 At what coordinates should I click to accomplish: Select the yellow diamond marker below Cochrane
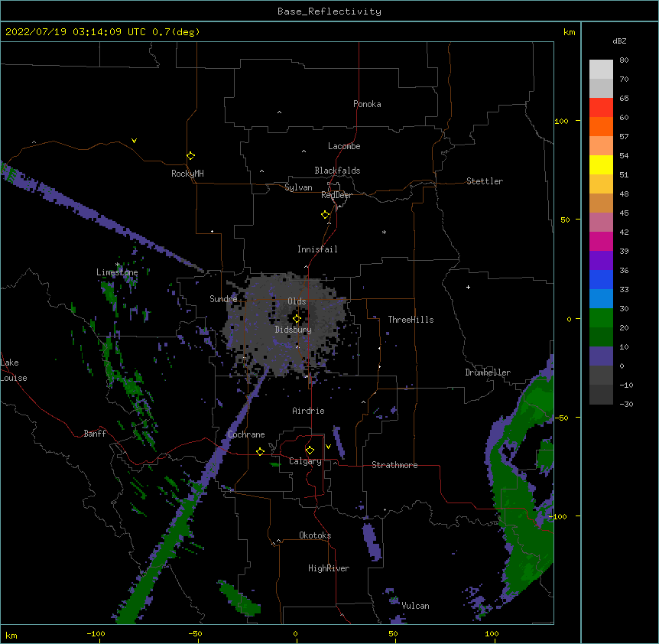click(260, 451)
